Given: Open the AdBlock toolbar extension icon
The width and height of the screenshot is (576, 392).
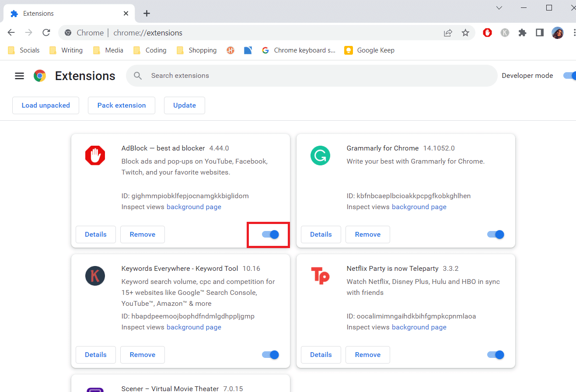Looking at the screenshot, I should (487, 33).
